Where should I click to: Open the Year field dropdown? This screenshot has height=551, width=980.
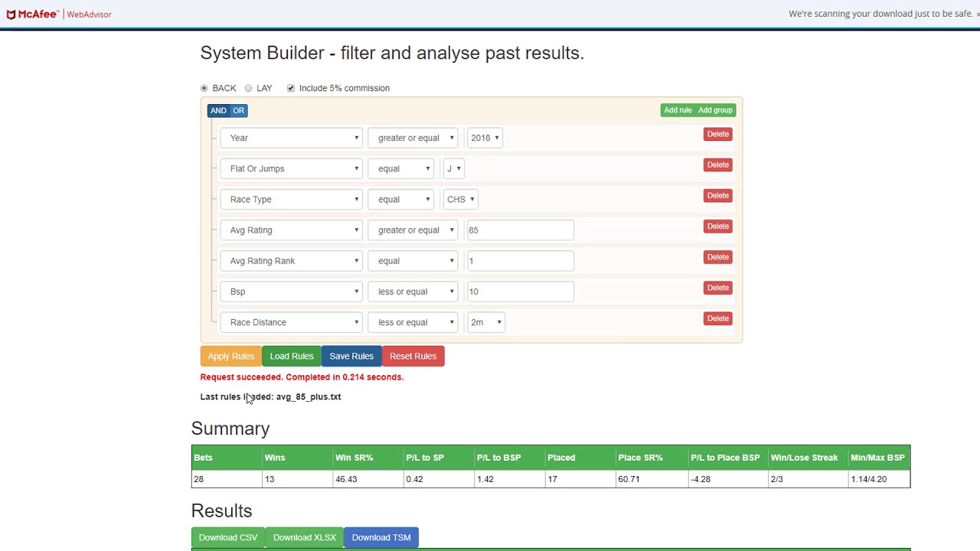[291, 138]
